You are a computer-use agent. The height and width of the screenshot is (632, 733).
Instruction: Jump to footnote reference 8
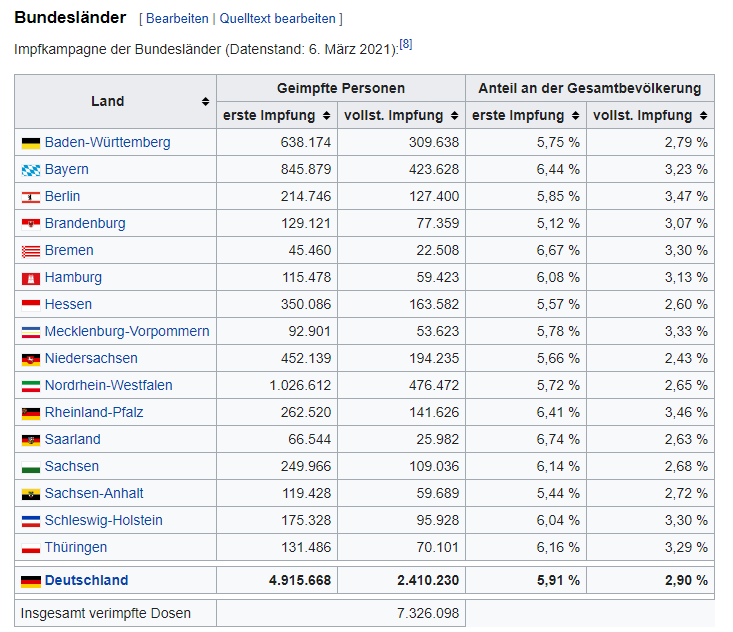[x=405, y=44]
